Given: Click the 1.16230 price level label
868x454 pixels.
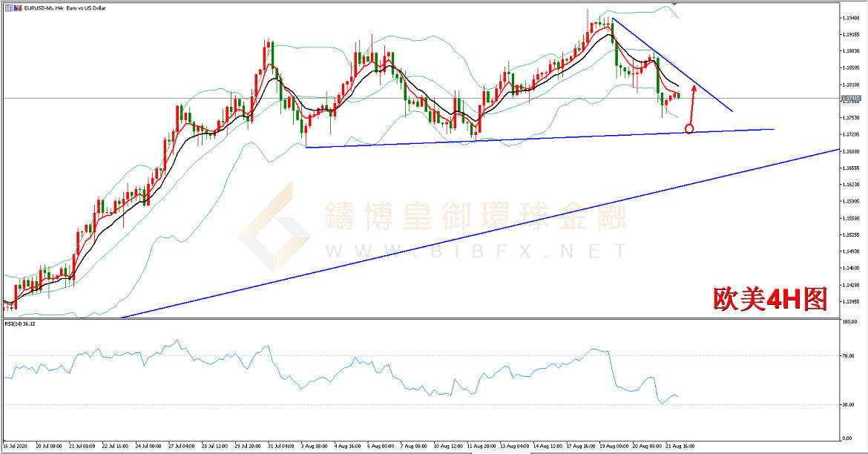Looking at the screenshot, I should click(851, 185).
